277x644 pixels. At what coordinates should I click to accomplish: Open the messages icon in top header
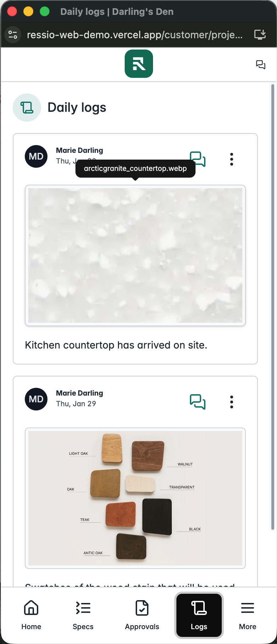pyautogui.click(x=261, y=64)
